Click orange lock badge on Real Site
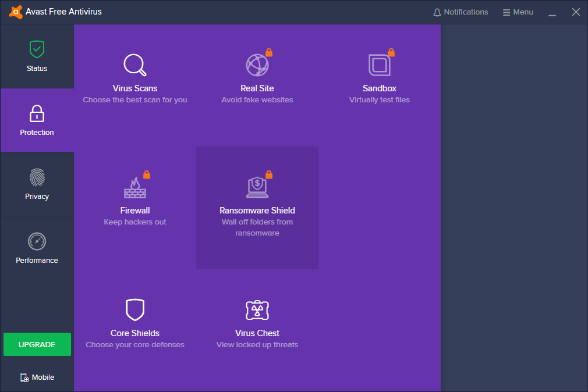The width and height of the screenshot is (588, 392). click(269, 52)
